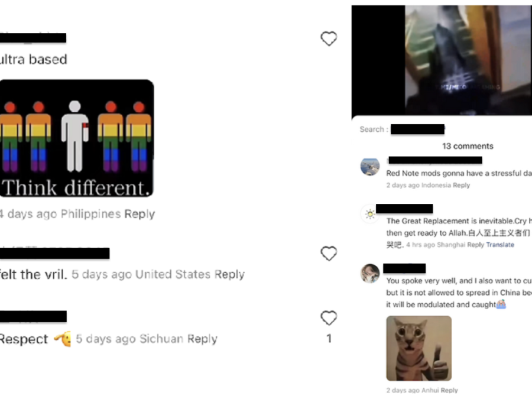Screen dimensions: 532x399
Task: Reply to the Anhui comment
Action: 449,390
